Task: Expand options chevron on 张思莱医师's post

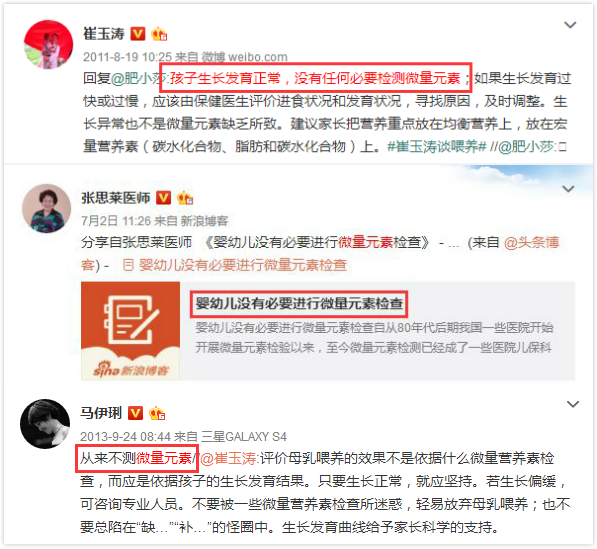Action: (568, 189)
